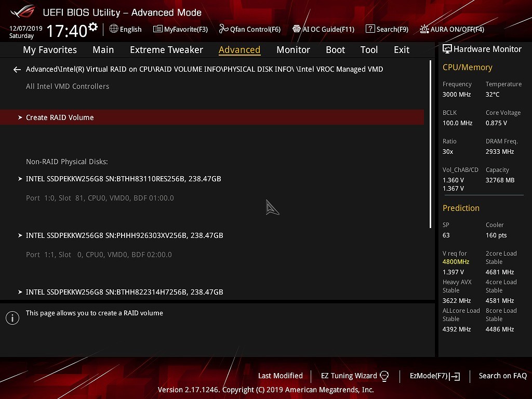Expand disk SN:PHHH926303XV256B entry
This screenshot has height=399, width=532.
click(x=124, y=235)
